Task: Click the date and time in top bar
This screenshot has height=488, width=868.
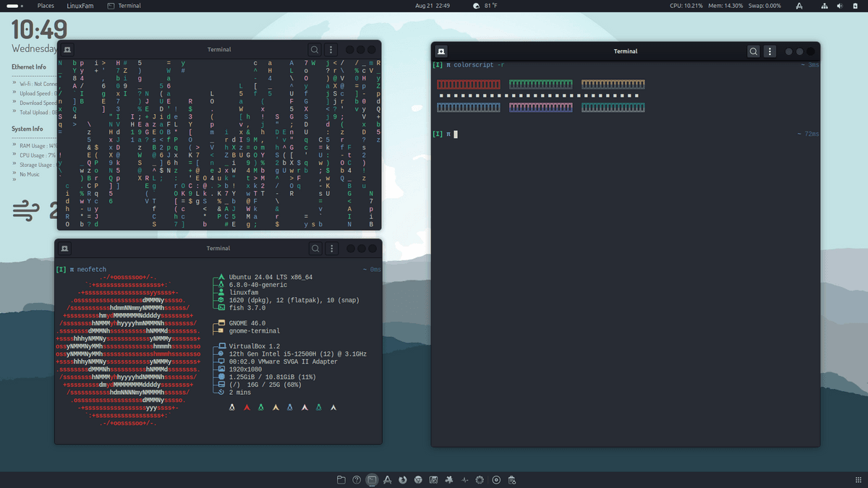Action: pos(433,6)
